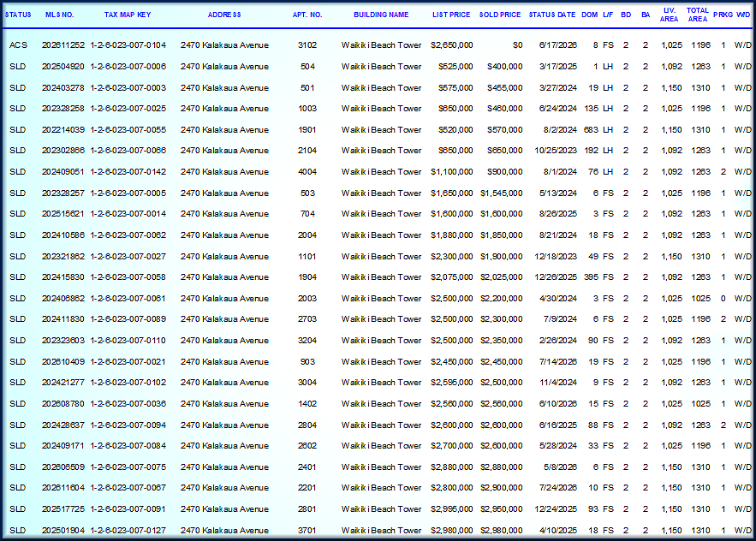Select tax map key 1-2-6-023-007-0104
This screenshot has height=541, width=756.
pyautogui.click(x=128, y=45)
